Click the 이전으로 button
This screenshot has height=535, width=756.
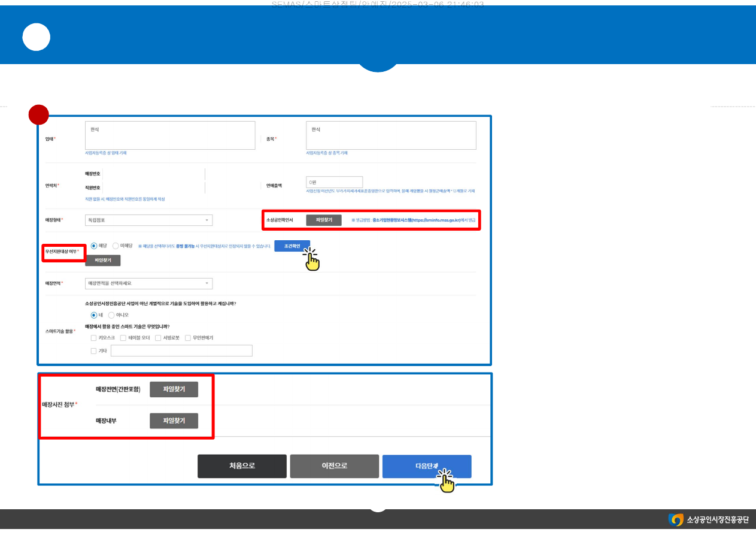pos(334,466)
